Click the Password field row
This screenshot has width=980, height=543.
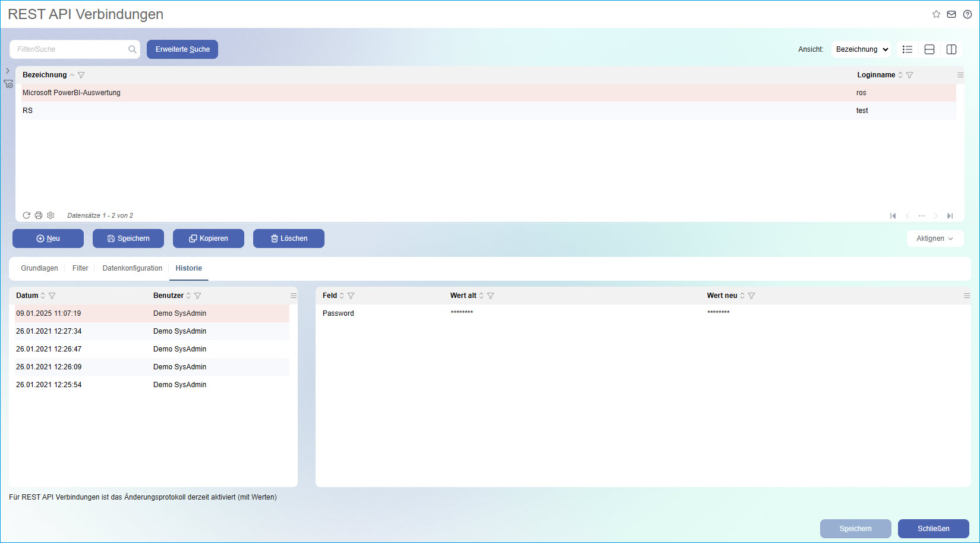(642, 313)
